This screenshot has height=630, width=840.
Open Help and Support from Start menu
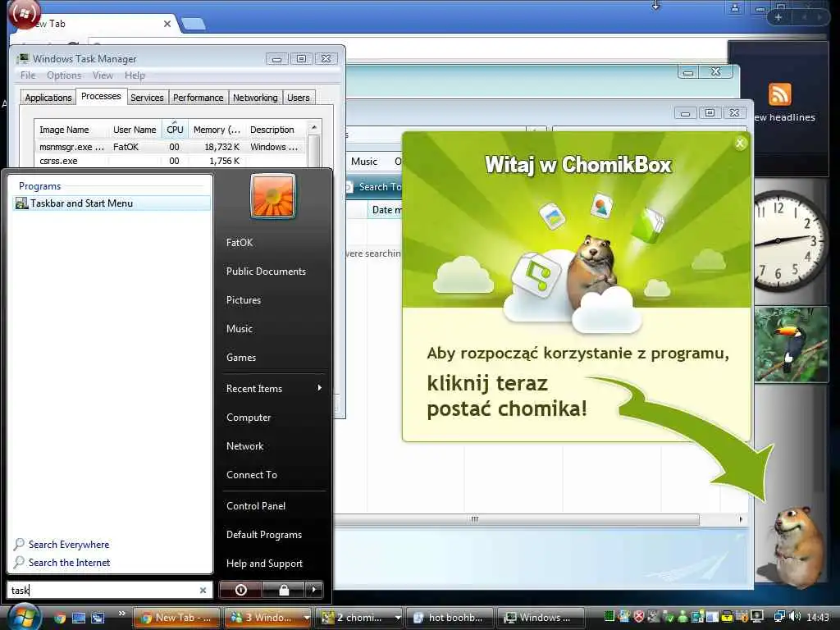click(265, 564)
